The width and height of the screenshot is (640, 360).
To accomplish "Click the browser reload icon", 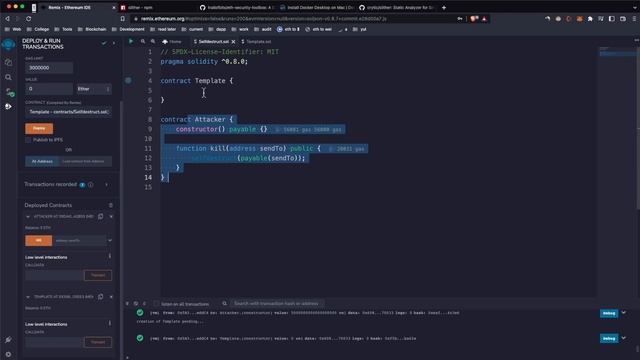I will [28, 19].
